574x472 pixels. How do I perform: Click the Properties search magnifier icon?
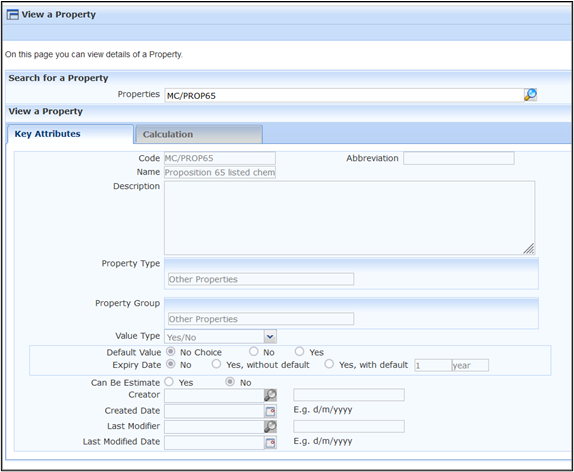click(x=530, y=95)
